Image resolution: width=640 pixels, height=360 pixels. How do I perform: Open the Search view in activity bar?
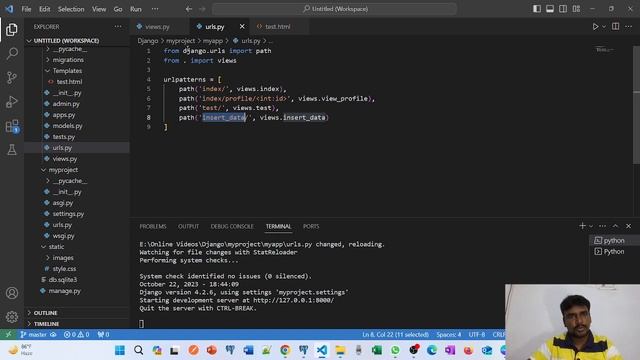12,53
